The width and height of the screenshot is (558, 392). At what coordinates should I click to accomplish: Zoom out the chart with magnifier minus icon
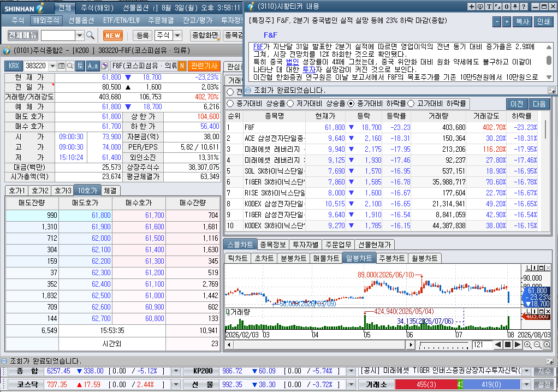pos(537,345)
